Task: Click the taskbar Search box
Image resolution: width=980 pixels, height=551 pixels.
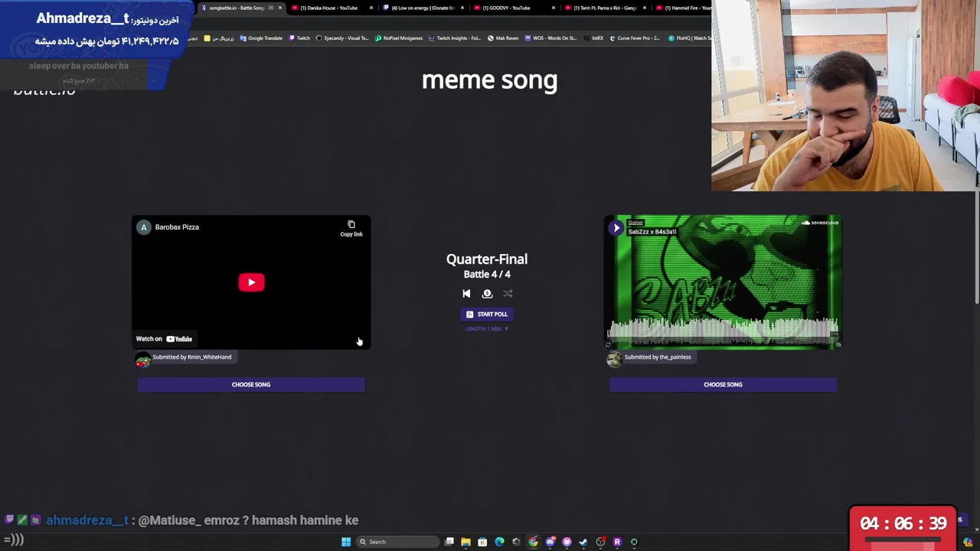Action: [x=399, y=542]
